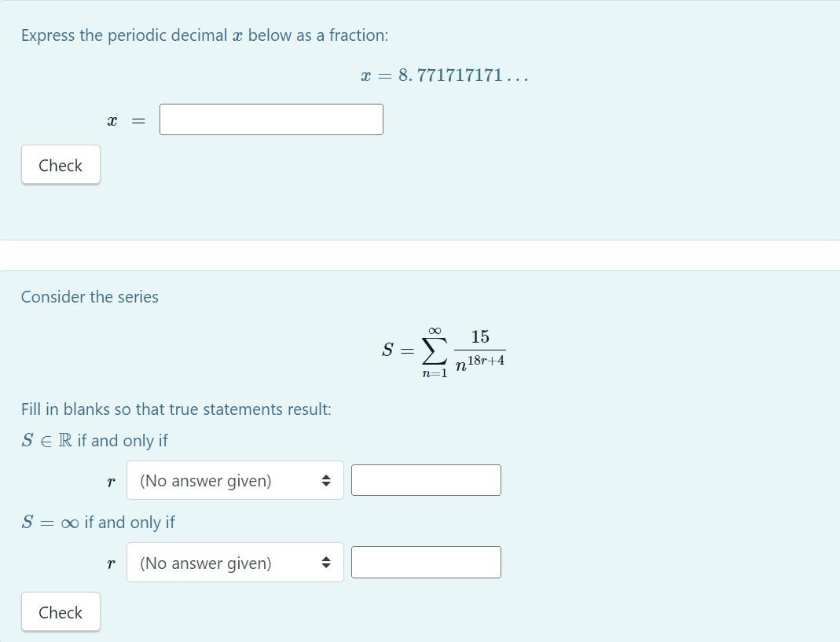Click the x = 8.771717171 expression

pos(443,75)
